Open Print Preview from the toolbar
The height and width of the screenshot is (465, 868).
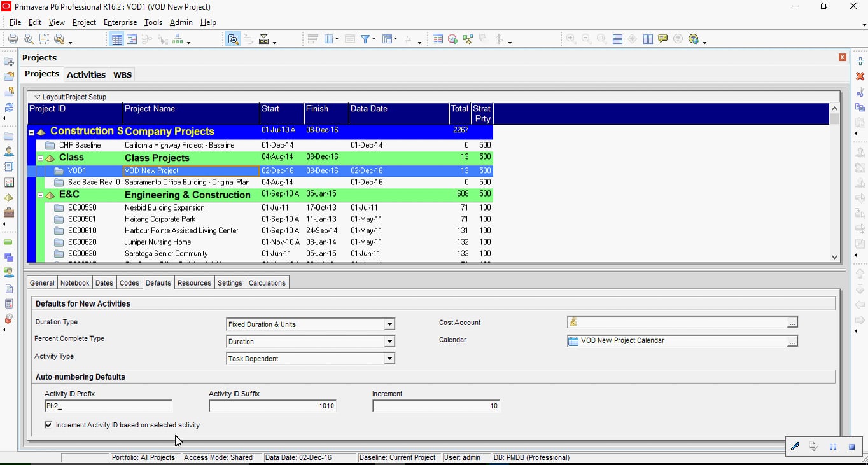pos(28,39)
